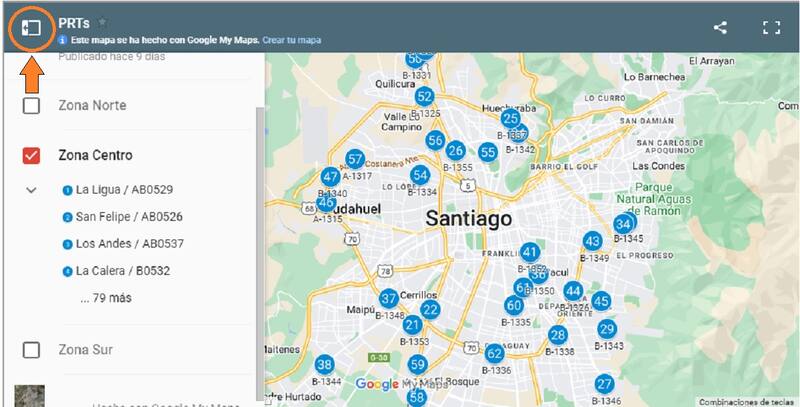This screenshot has height=407, width=800.
Task: Click the 'Crear tu mapa' link
Action: 291,40
